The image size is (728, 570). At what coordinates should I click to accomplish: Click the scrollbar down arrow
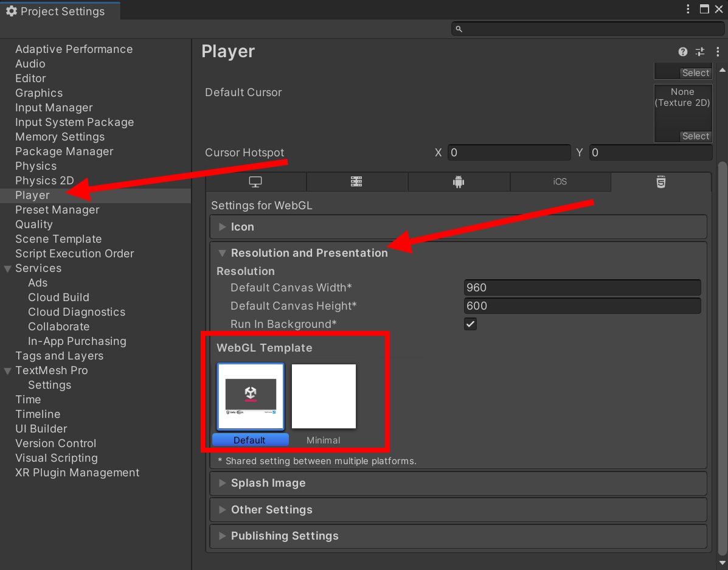[722, 563]
